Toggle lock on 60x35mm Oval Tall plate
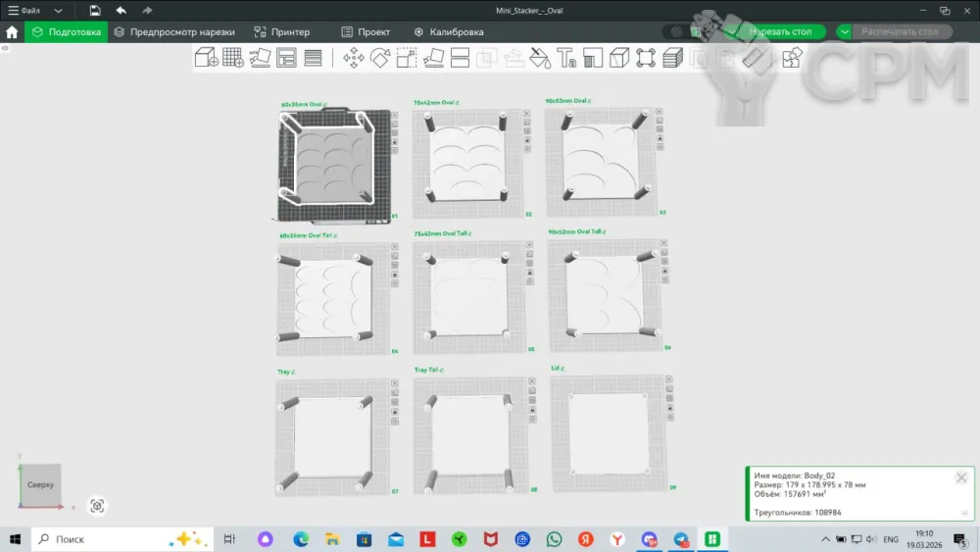The height and width of the screenshot is (552, 980). tap(394, 275)
